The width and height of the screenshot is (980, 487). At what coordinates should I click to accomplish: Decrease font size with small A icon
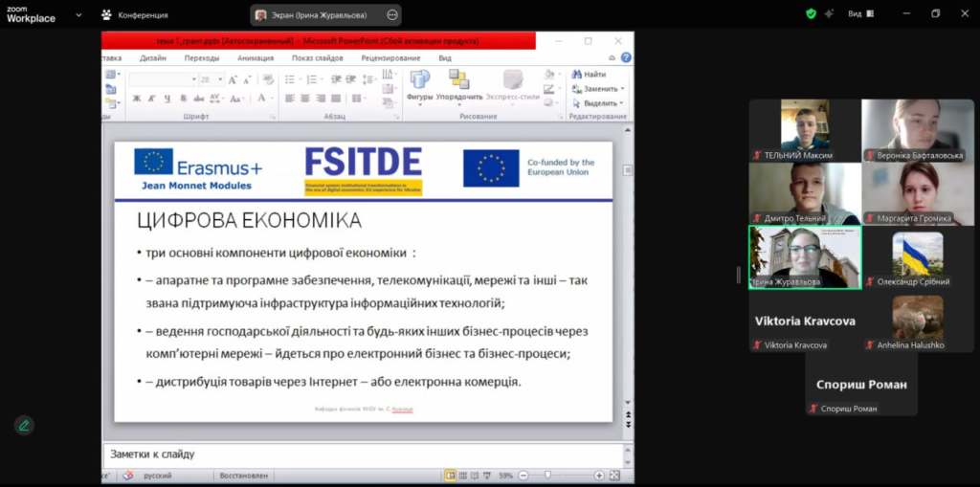point(247,80)
